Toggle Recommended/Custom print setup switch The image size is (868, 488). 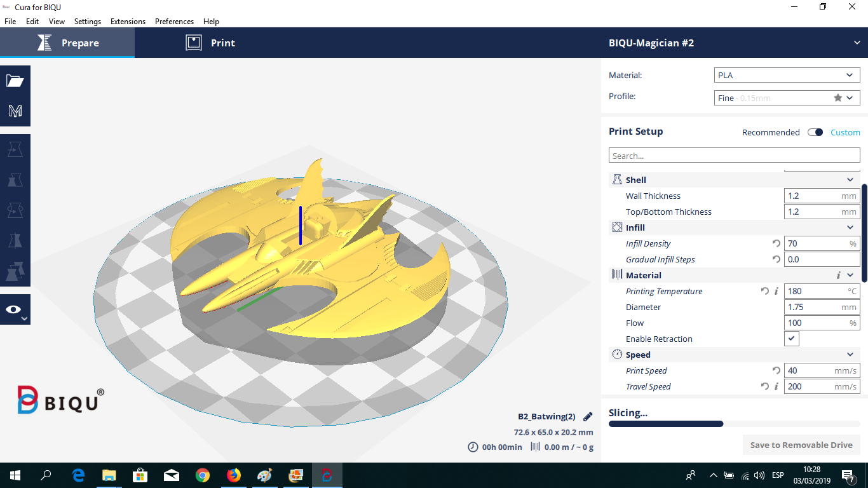(x=815, y=132)
